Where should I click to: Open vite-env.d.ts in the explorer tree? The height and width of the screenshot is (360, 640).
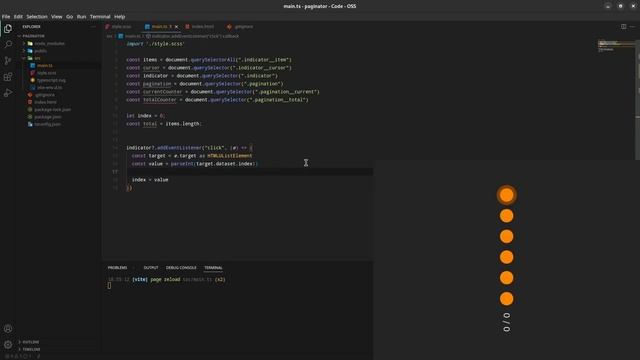click(x=49, y=87)
